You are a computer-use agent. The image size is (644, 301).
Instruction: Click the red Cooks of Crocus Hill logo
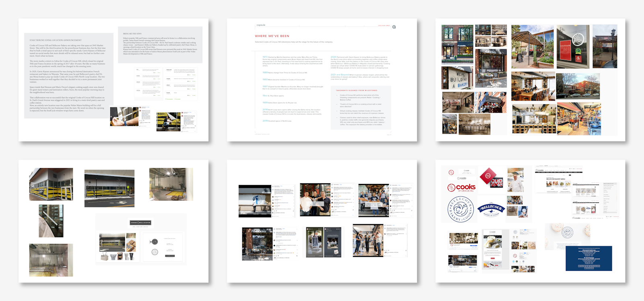(461, 188)
